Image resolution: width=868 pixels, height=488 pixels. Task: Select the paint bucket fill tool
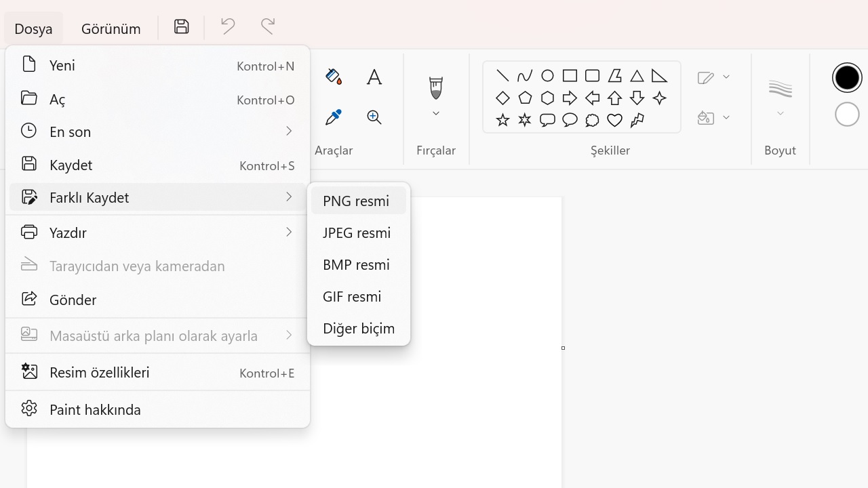point(333,77)
